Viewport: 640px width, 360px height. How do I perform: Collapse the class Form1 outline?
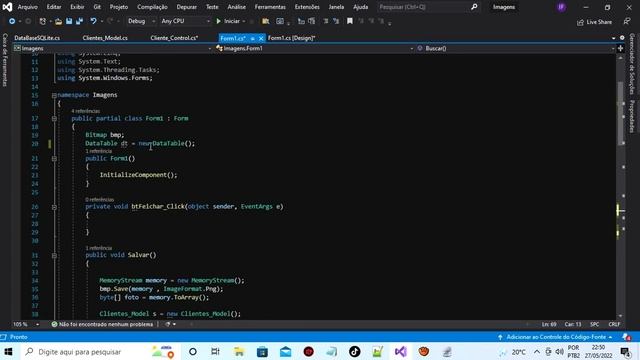point(54,118)
